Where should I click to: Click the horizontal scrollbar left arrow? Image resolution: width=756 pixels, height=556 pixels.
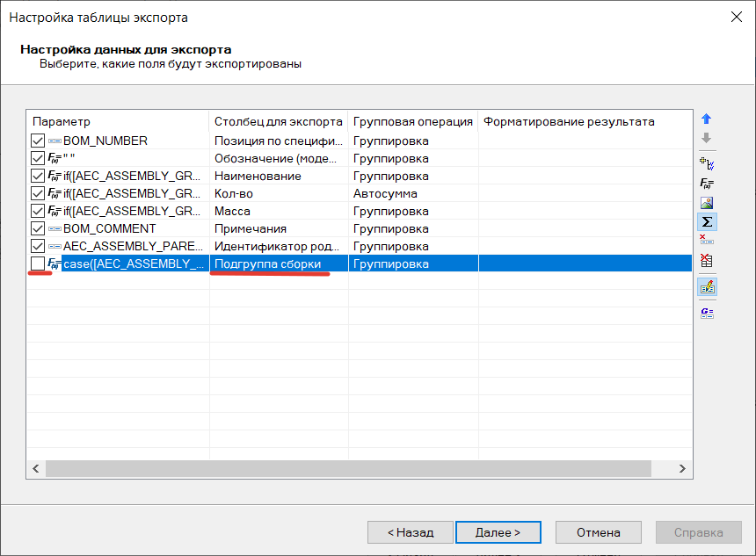pos(37,469)
